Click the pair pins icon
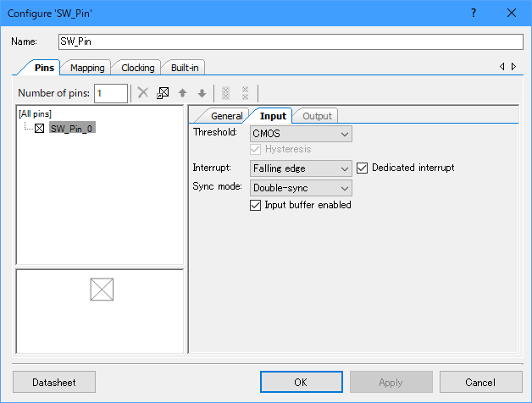Viewport: 532px width, 403px height. [x=224, y=93]
